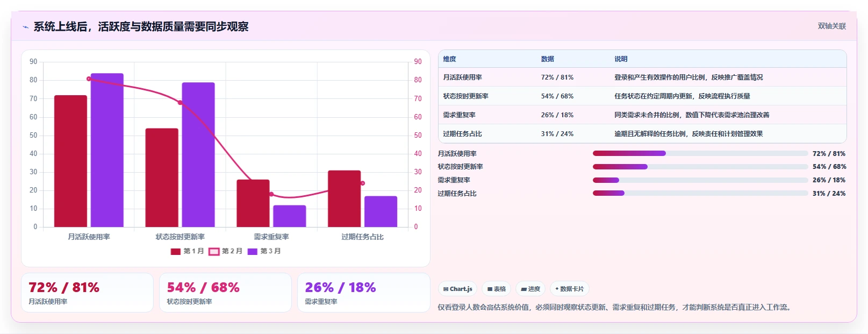Click the purple 第3月 bar for 需求重复率

290,216
